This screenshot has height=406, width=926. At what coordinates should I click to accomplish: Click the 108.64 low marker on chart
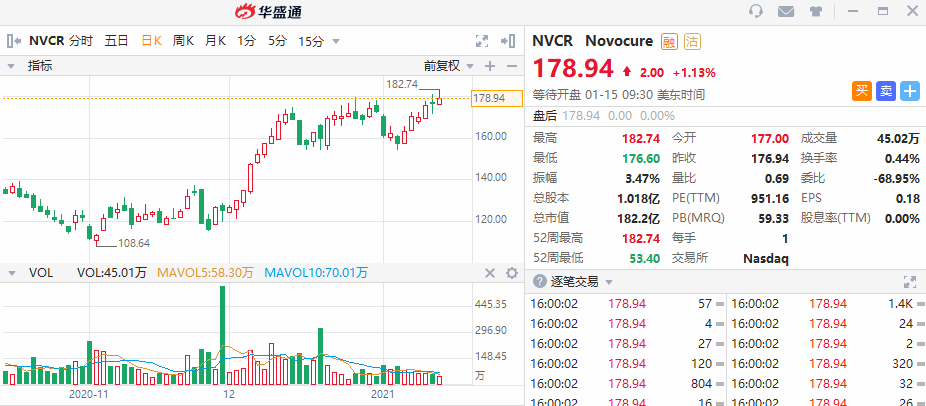(134, 242)
